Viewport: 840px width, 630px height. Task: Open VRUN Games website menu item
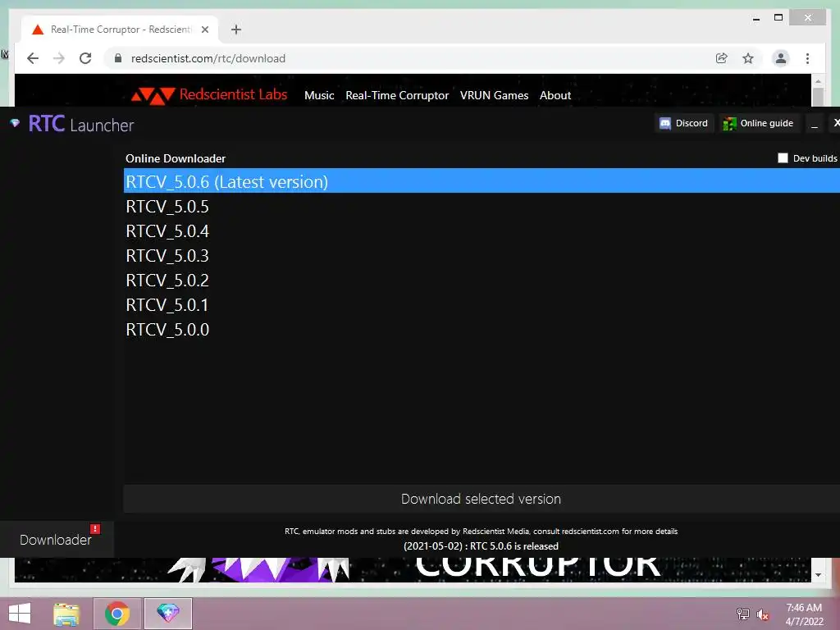(494, 95)
